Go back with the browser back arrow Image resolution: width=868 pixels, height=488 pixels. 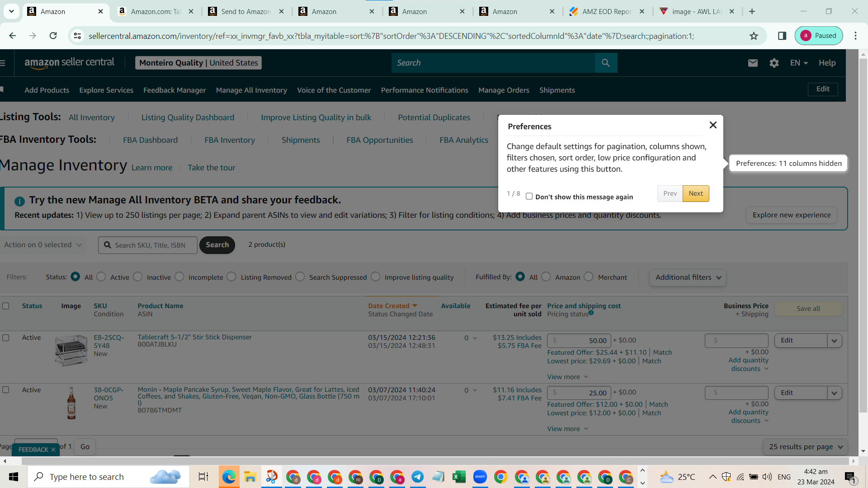13,36
